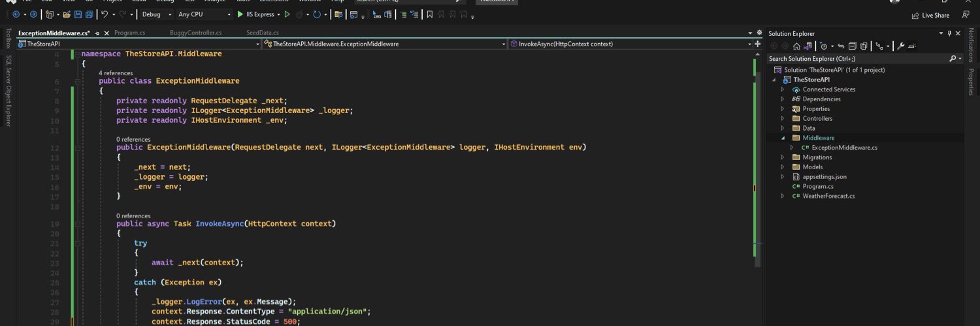980x326 pixels.
Task: Switch to the SeedData.cs tab
Action: pos(263,33)
